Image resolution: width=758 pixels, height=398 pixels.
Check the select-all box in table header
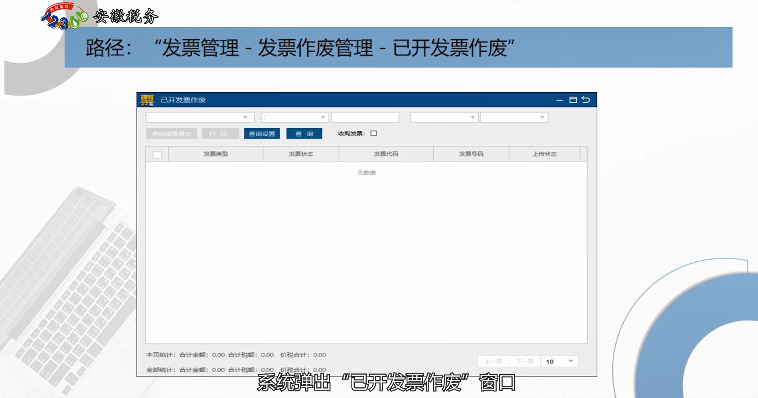[157, 155]
